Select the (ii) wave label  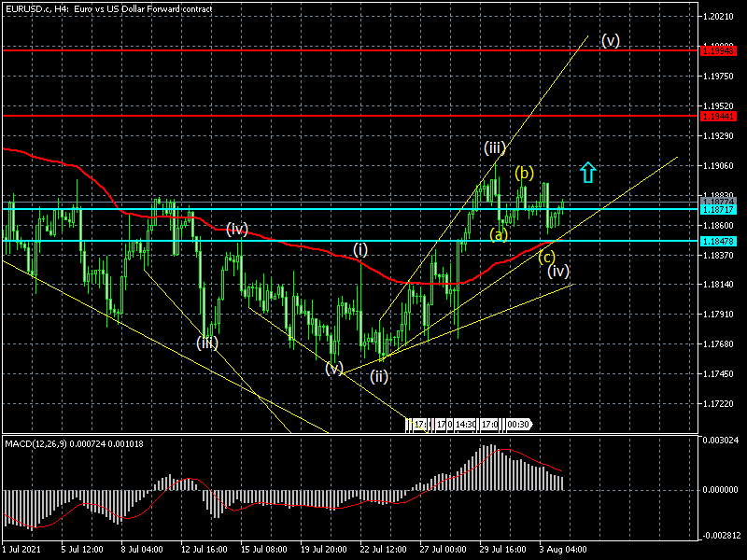379,376
